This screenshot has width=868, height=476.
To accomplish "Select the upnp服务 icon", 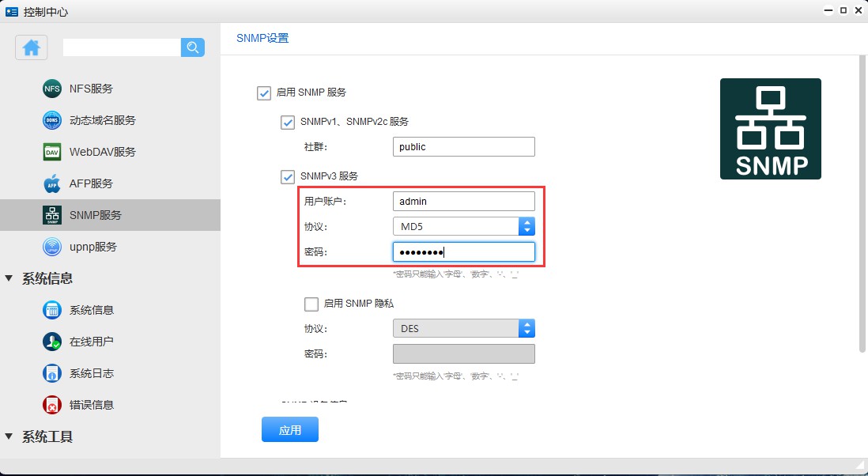I will pyautogui.click(x=51, y=247).
